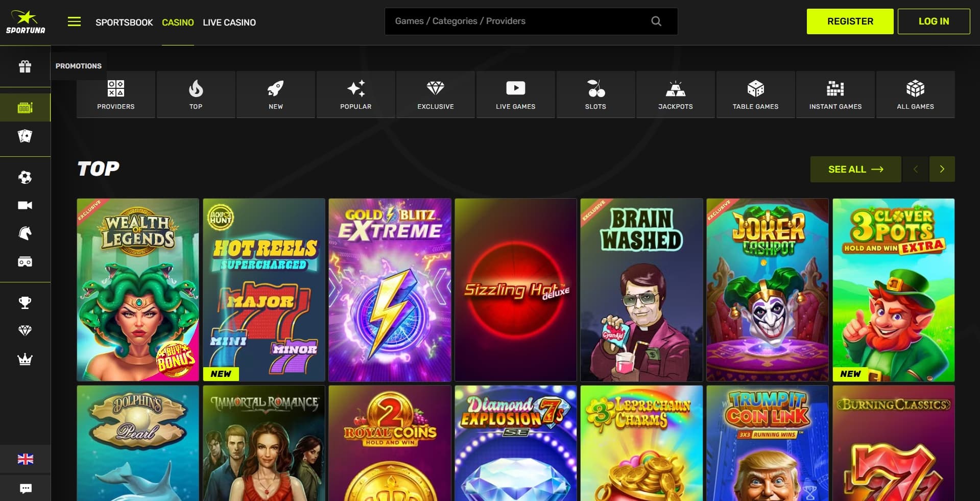Viewport: 980px width, 501px height.
Task: Browse the Live Games section
Action: [x=515, y=94]
